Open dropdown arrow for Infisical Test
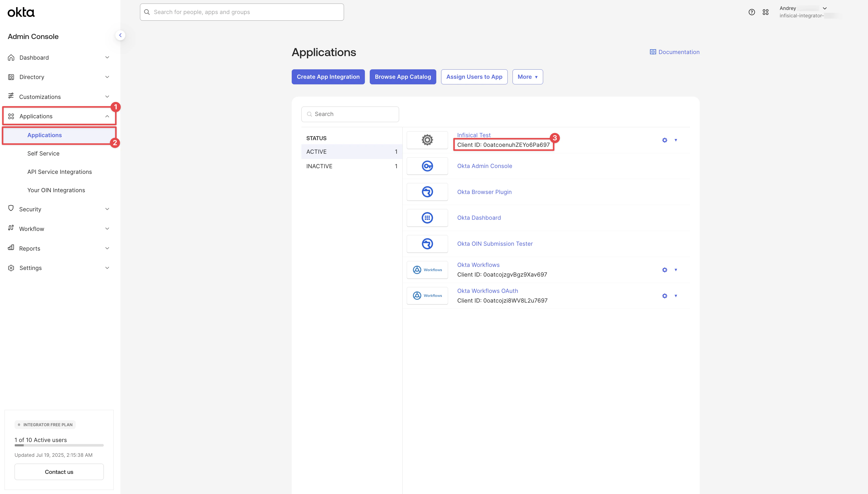This screenshot has height=494, width=868. pyautogui.click(x=675, y=140)
